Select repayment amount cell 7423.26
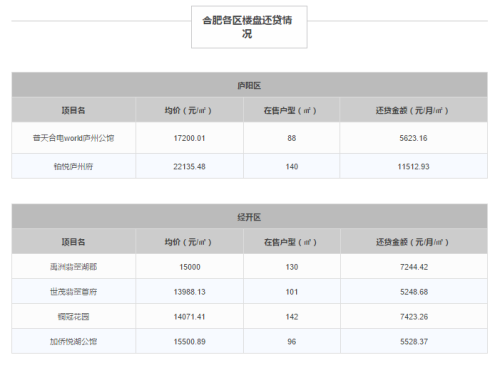 (x=414, y=317)
